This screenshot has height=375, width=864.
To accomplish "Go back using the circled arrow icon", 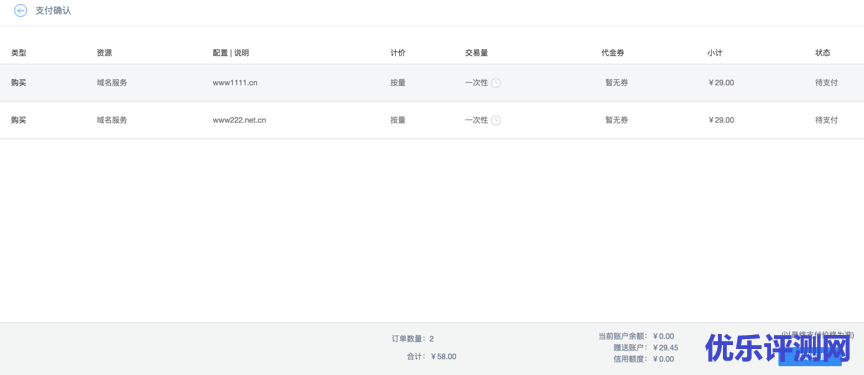I will click(x=20, y=10).
